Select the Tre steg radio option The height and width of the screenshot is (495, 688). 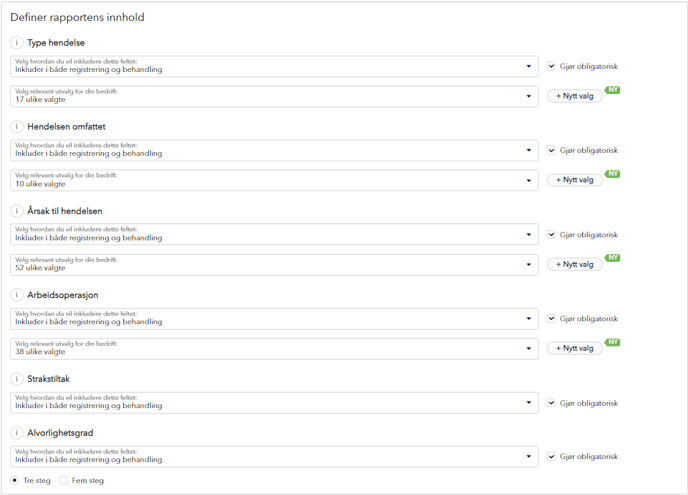15,481
